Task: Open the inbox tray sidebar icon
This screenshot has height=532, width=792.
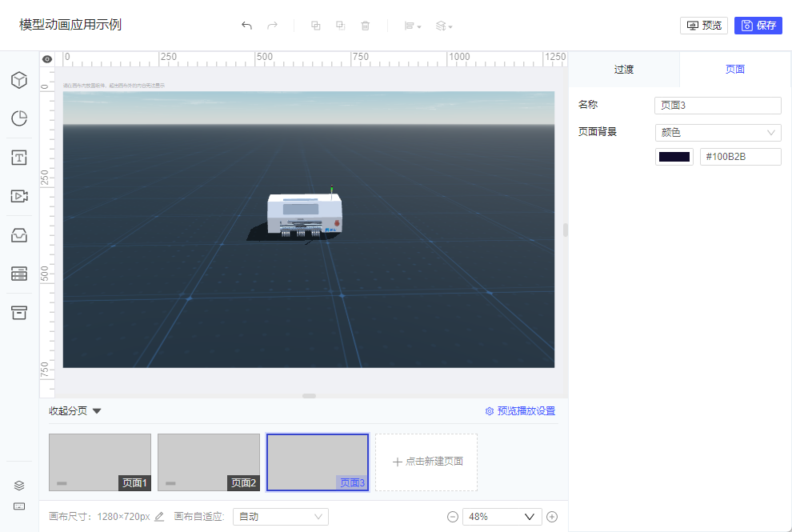Action: 19,235
